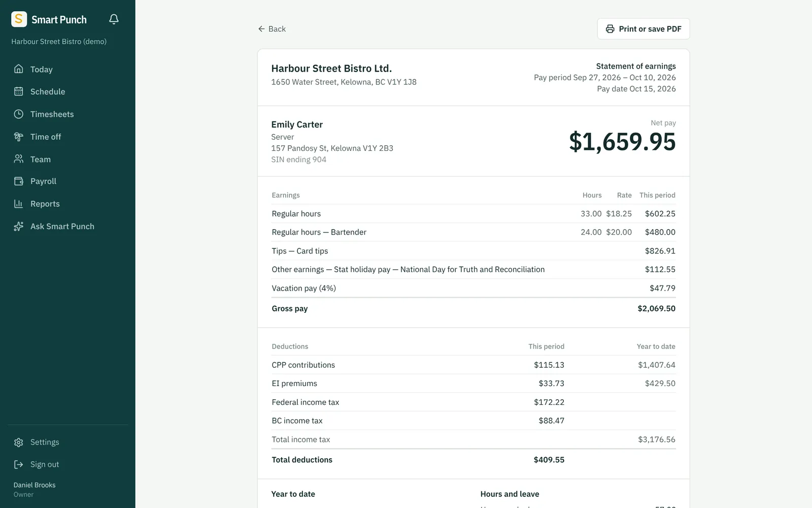Open Time off in the sidebar

pos(68,137)
